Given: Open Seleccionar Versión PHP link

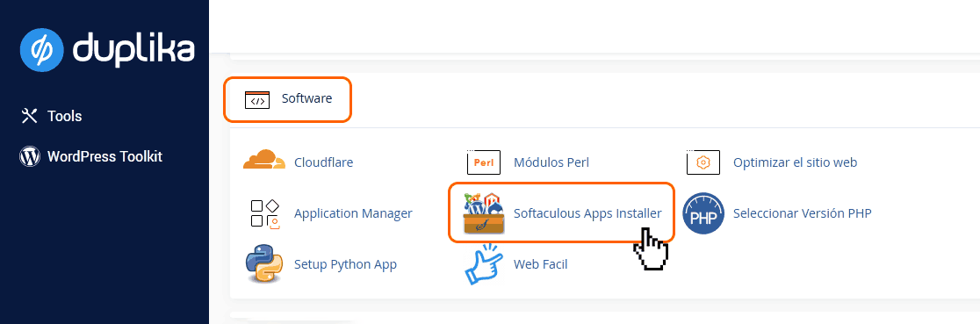Looking at the screenshot, I should [803, 213].
